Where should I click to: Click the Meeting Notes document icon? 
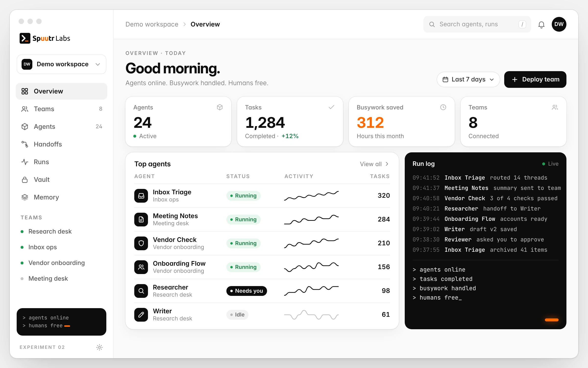point(141,220)
